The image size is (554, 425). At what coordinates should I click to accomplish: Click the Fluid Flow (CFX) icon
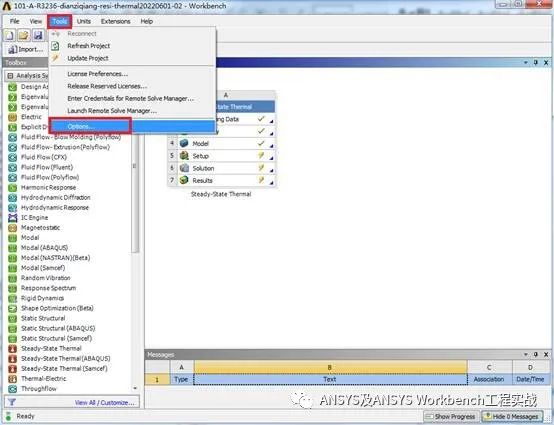click(x=12, y=157)
